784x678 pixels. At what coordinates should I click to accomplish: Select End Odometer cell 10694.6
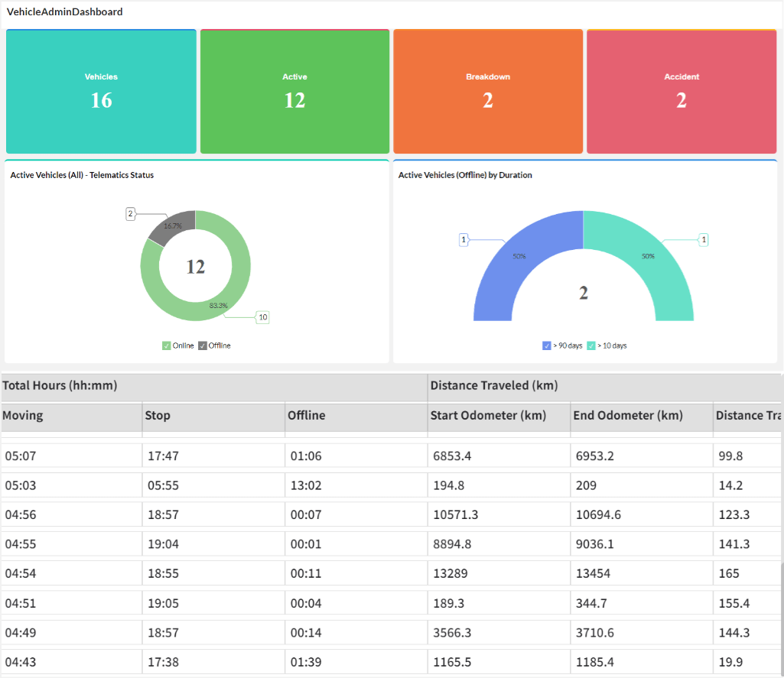[x=642, y=515]
